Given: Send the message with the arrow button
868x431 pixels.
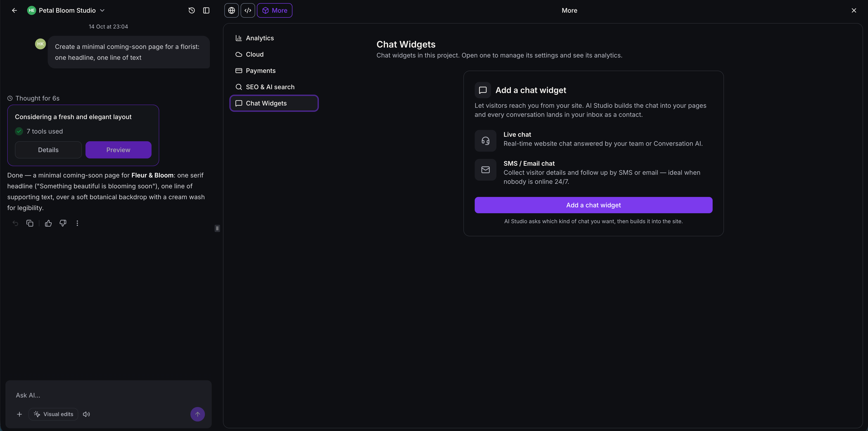Looking at the screenshot, I should [x=197, y=414].
